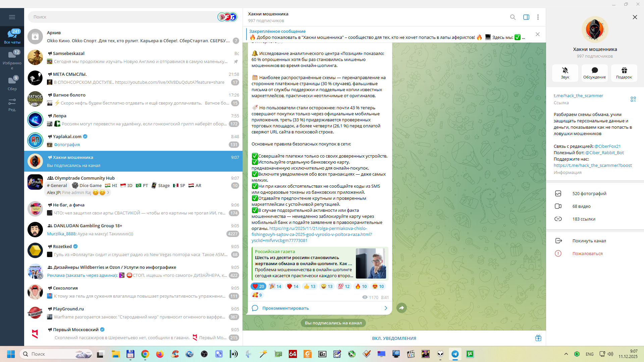
Task: Switch to the Сбер folder tab
Action: [12, 83]
